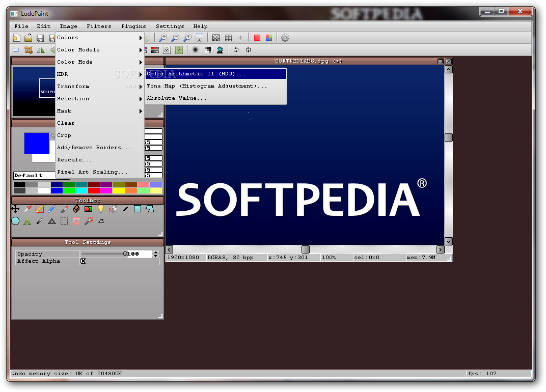Select the Polygon shape tool
Screen dimensions: 546x392
coord(150,209)
